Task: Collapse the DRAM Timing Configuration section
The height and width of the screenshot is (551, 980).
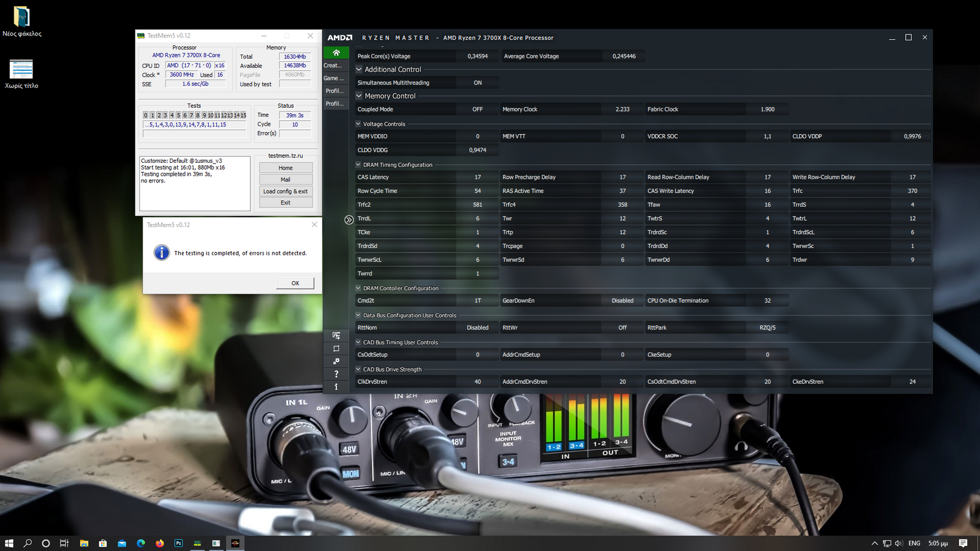Action: pos(358,165)
